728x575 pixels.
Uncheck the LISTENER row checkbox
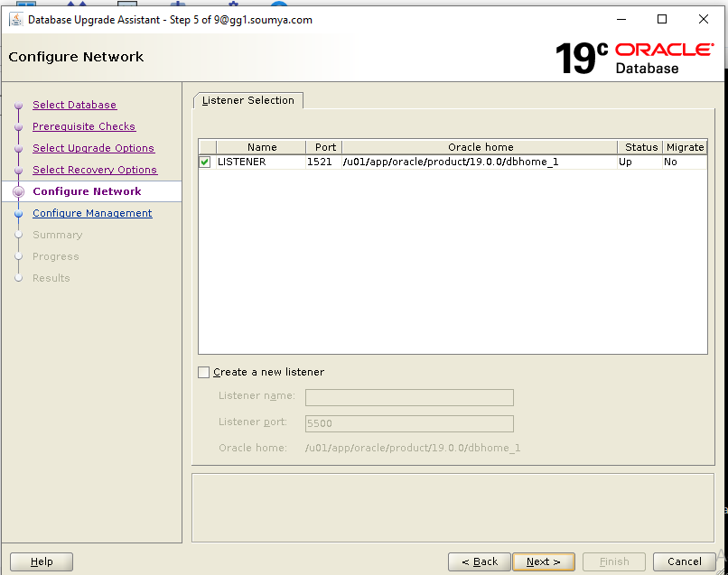pos(205,162)
